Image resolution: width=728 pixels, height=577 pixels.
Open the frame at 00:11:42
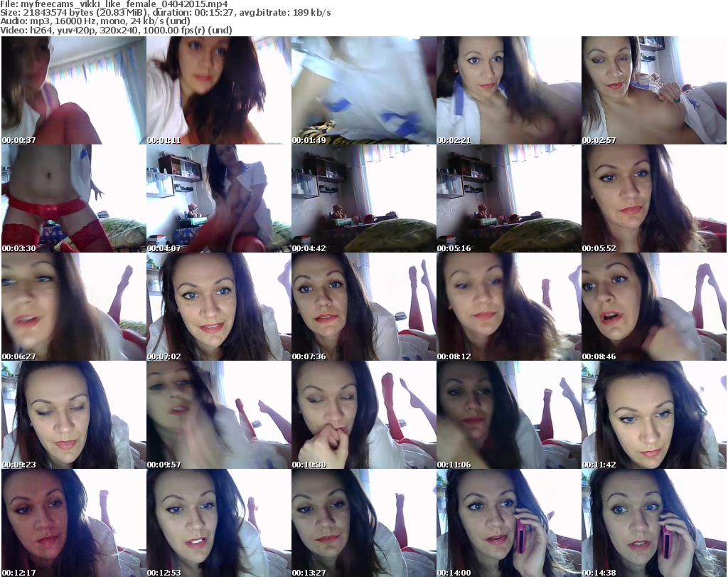click(x=653, y=415)
